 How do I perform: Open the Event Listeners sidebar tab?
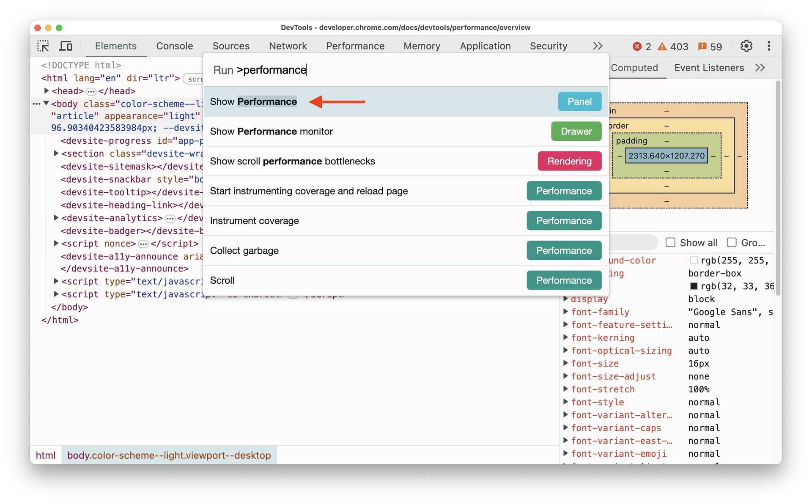click(709, 68)
